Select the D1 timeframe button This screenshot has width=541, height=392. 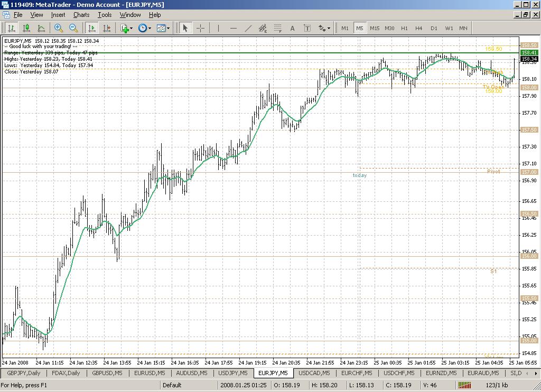coord(434,28)
